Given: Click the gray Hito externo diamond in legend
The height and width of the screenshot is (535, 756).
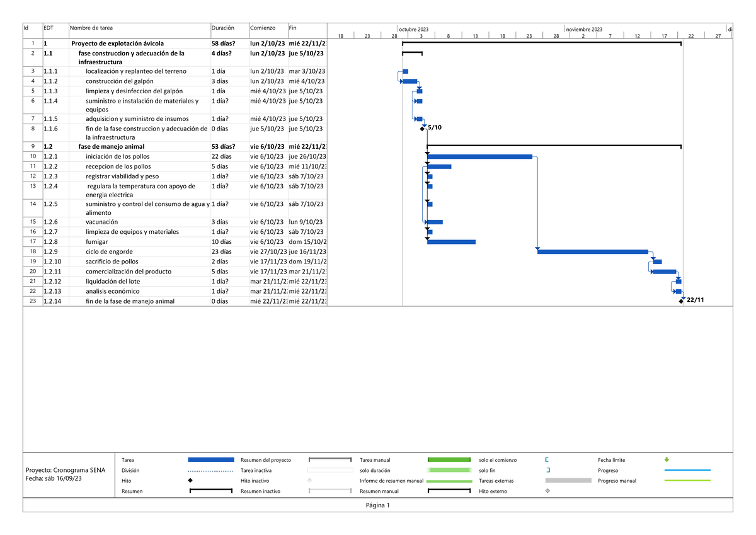Looking at the screenshot, I should [547, 491].
